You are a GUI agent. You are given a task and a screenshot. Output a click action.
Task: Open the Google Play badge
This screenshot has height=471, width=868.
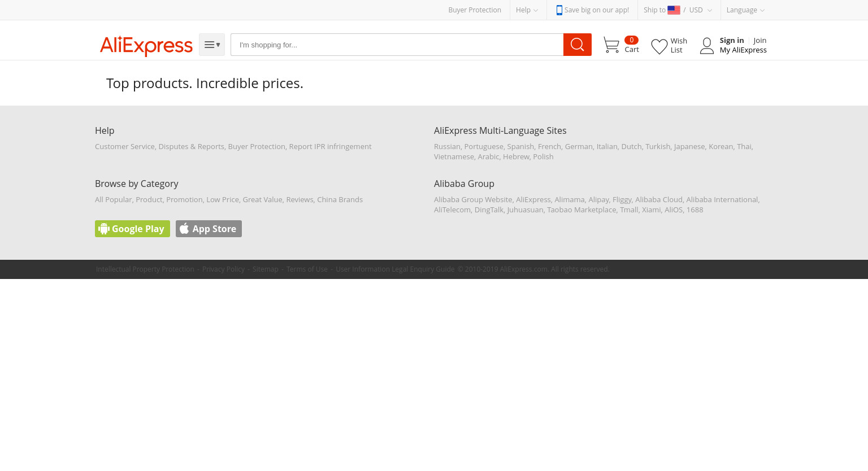click(x=132, y=229)
